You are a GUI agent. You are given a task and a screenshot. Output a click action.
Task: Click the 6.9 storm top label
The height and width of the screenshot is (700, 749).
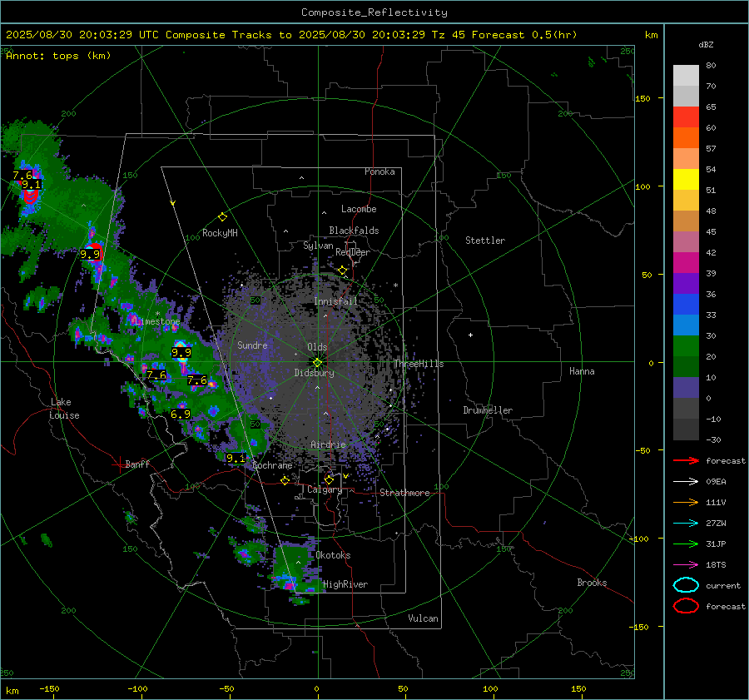click(x=181, y=415)
